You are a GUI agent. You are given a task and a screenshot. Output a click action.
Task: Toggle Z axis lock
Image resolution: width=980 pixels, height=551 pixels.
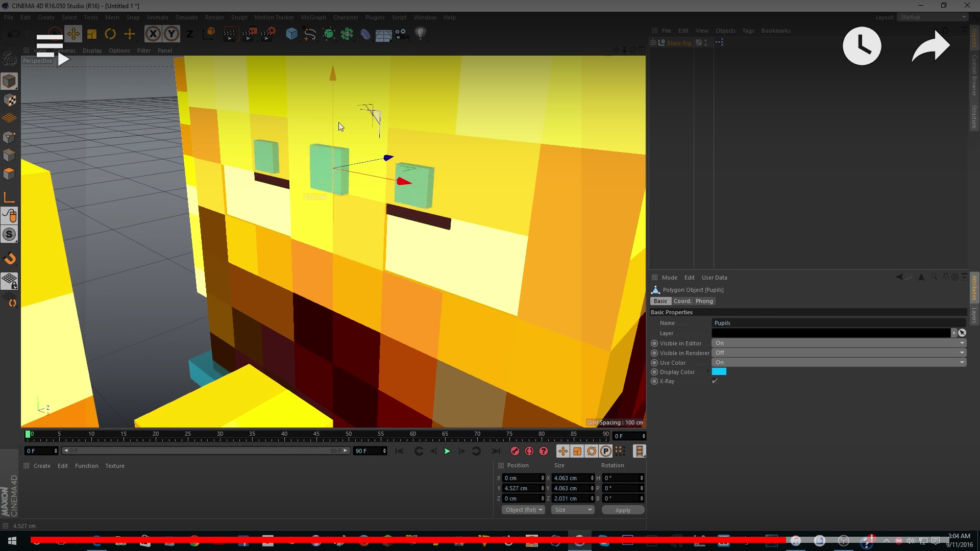click(190, 34)
